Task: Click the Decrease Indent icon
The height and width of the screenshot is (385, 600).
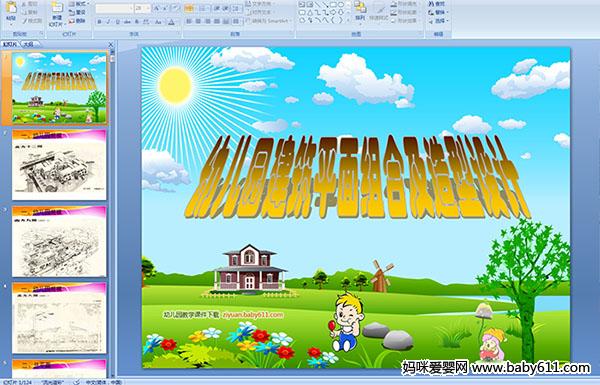Action: click(217, 8)
